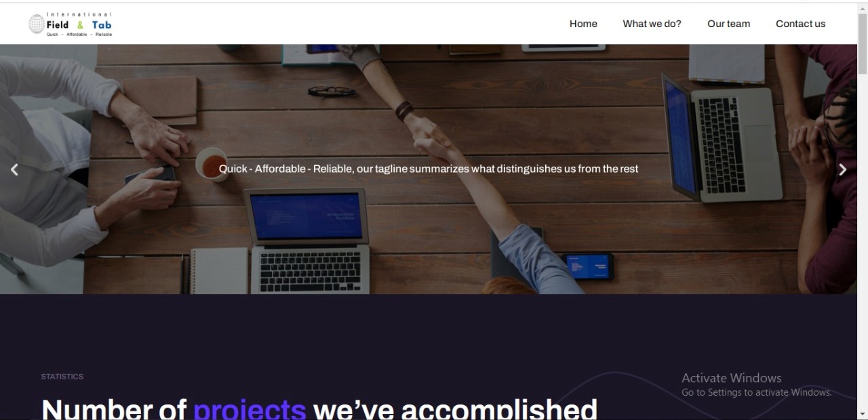The width and height of the screenshot is (868, 420).
Task: Click the scrollbar down arrow
Action: (x=863, y=414)
